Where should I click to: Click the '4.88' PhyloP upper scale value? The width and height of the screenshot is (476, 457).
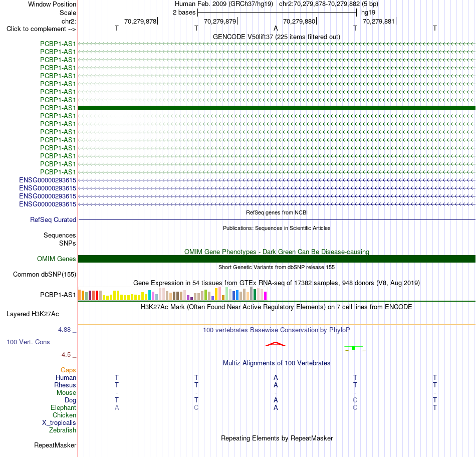point(64,329)
